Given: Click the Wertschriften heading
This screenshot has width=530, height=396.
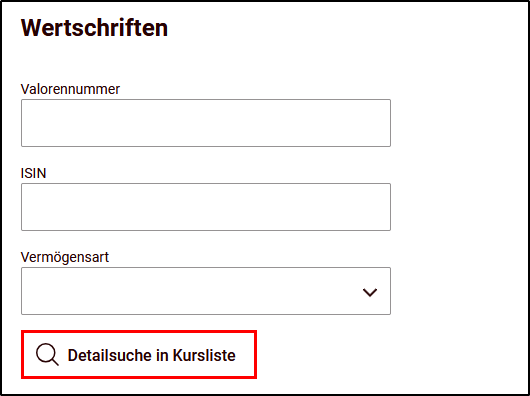Looking at the screenshot, I should [94, 28].
